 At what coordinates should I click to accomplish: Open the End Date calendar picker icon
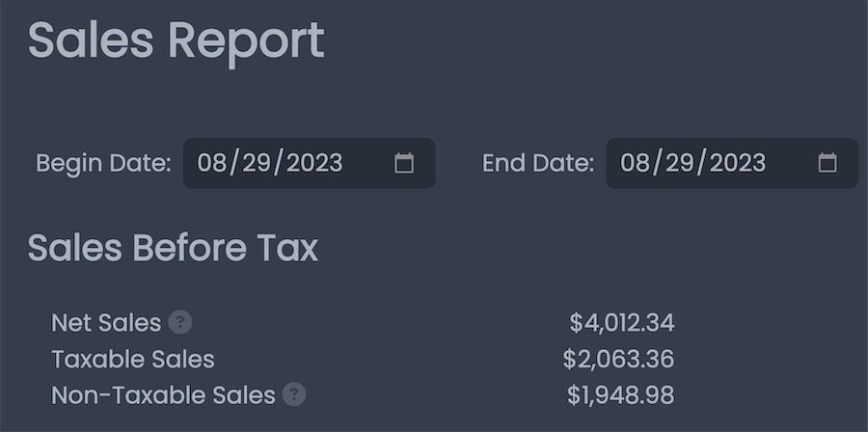pyautogui.click(x=827, y=163)
